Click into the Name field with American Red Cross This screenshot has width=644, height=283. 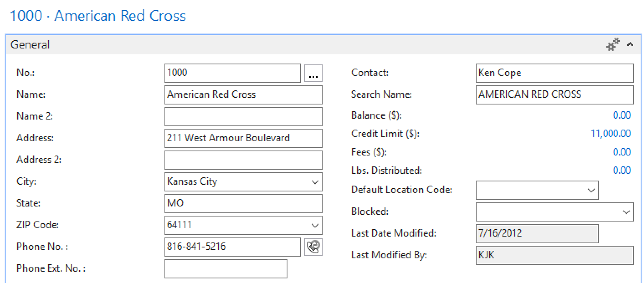tap(243, 95)
